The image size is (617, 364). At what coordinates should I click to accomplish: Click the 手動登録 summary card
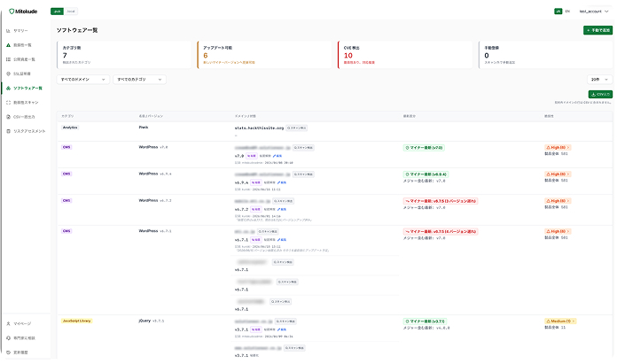[x=545, y=55]
